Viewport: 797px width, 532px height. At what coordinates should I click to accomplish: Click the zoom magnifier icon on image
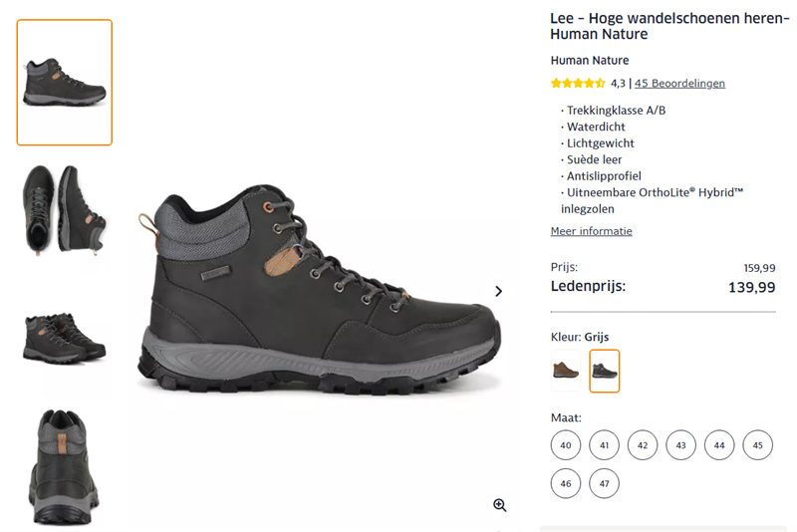click(500, 505)
